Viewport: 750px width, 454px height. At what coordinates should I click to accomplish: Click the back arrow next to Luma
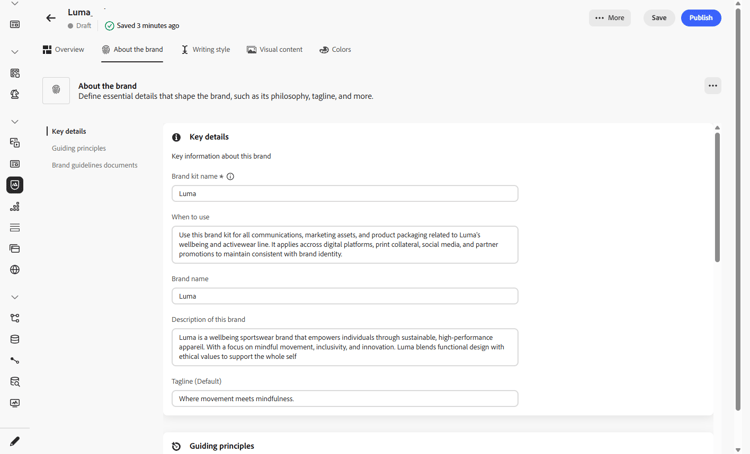(x=51, y=18)
